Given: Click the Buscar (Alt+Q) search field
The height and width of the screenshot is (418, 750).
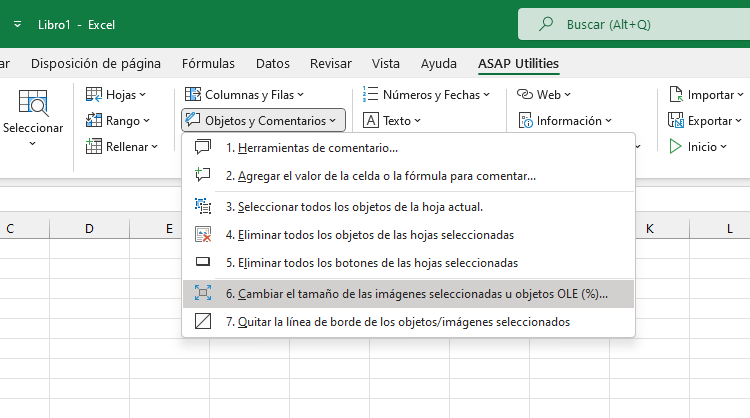Looking at the screenshot, I should pyautogui.click(x=634, y=24).
